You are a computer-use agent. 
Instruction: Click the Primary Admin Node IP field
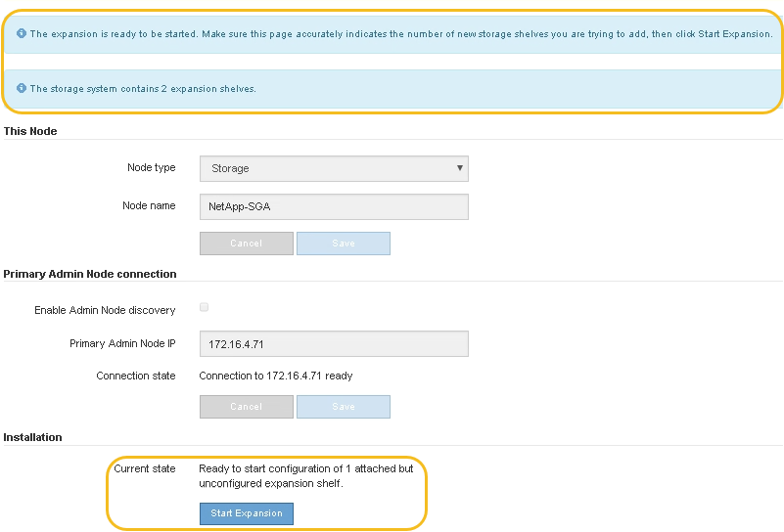pos(334,344)
